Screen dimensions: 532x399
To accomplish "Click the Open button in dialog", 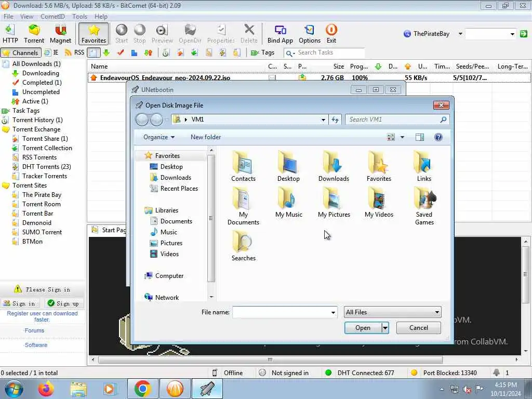I will point(363,328).
